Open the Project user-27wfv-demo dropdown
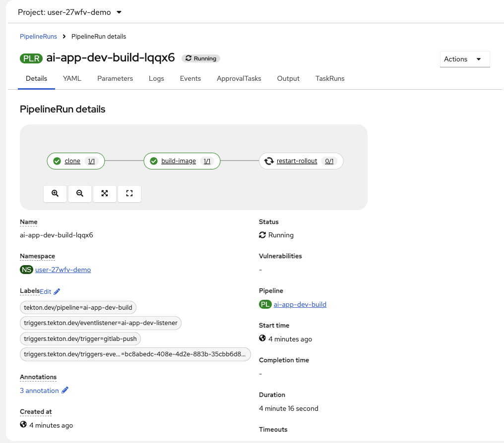The height and width of the screenshot is (443, 504). point(70,12)
